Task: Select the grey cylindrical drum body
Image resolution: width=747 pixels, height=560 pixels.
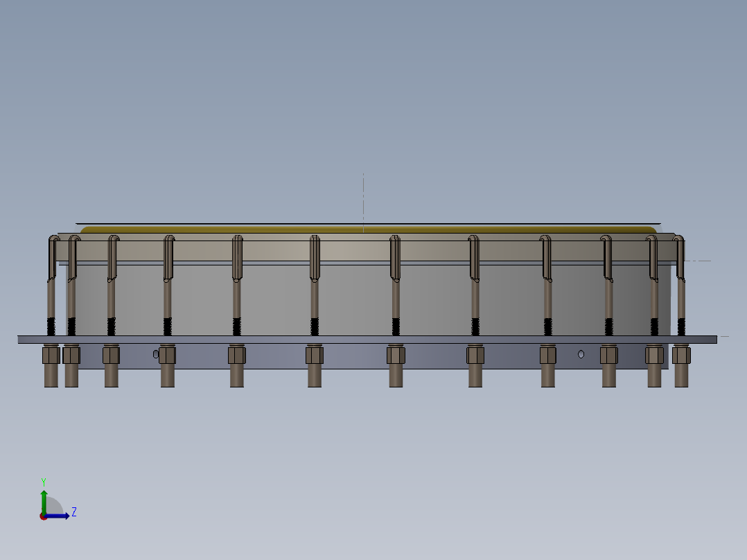Action: click(x=367, y=300)
